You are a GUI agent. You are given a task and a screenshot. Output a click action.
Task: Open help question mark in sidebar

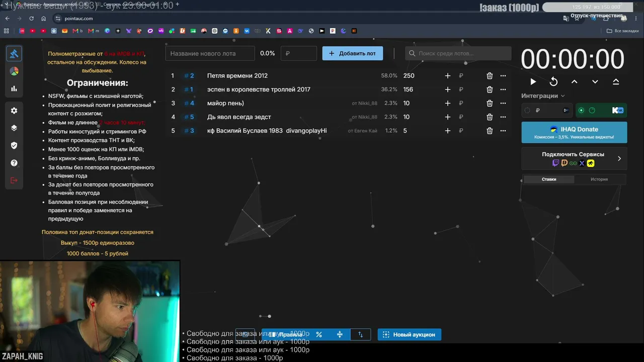click(14, 163)
